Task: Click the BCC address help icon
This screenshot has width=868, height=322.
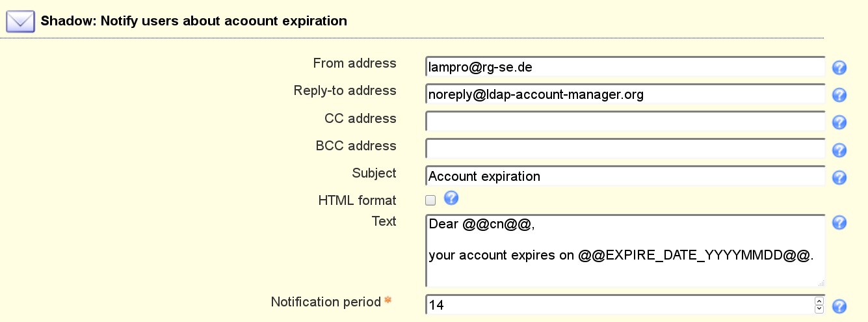Action: click(x=839, y=150)
